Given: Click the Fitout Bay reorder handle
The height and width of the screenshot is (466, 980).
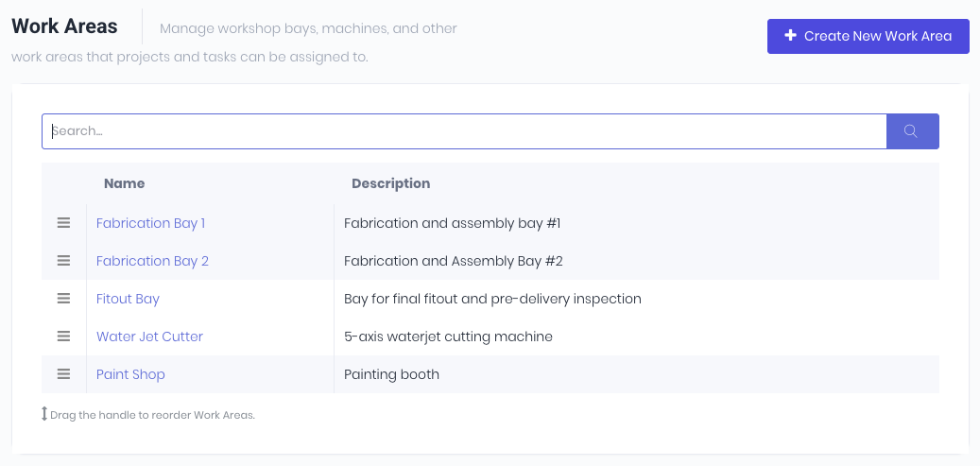Looking at the screenshot, I should pyautogui.click(x=63, y=299).
